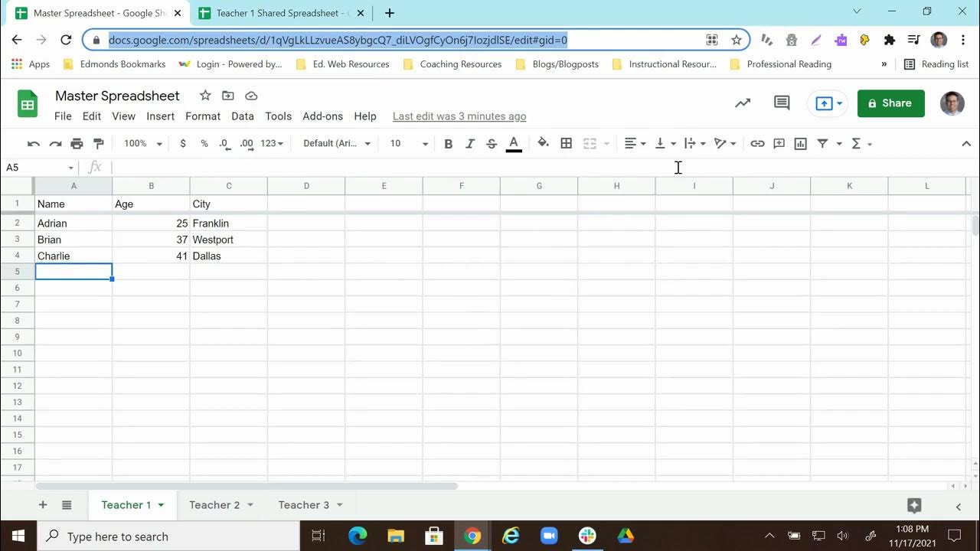This screenshot has width=980, height=551.
Task: Click the Windows Start button
Action: (x=18, y=536)
